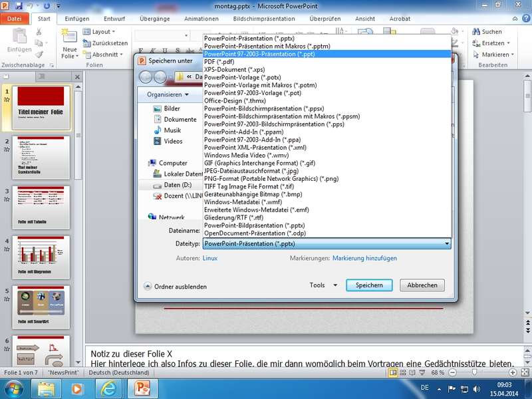Choose Windows Media Video (*.wmv) option
This screenshot has width=532, height=399.
pos(327,156)
